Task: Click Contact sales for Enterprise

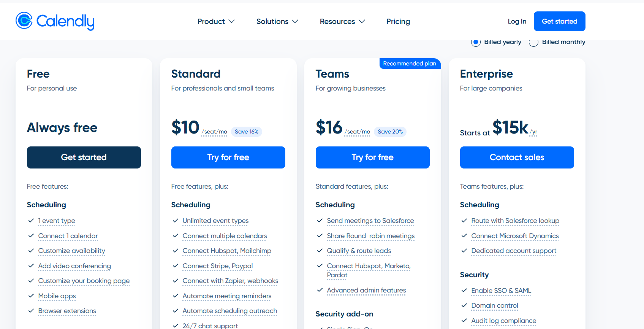Action: (517, 157)
